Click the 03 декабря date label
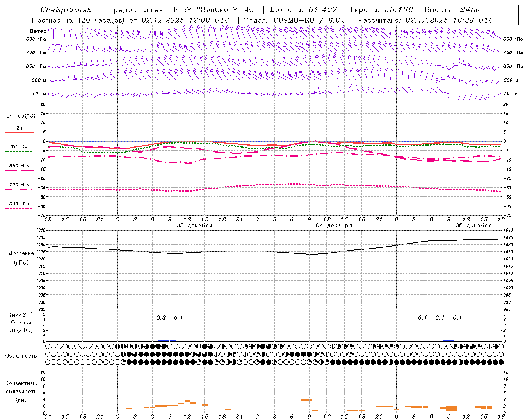This screenshot has height=420, width=525. coord(194,226)
